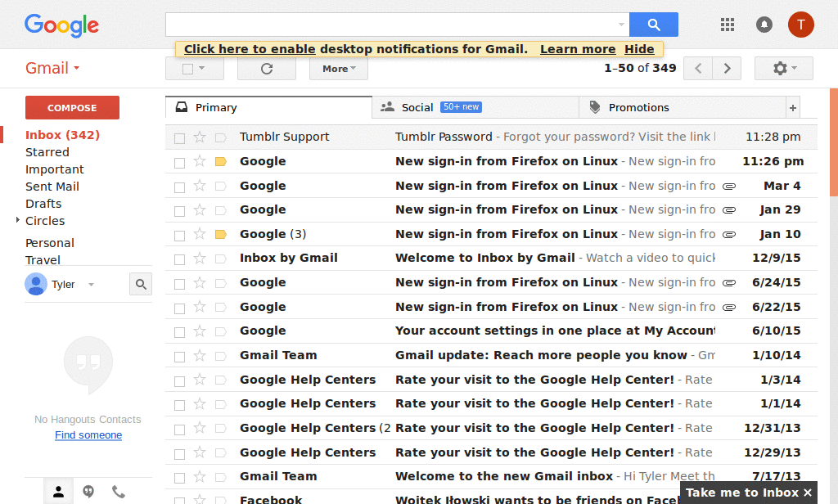This screenshot has width=838, height=504.
Task: Mark Tumblr Support email as important
Action: click(x=221, y=138)
